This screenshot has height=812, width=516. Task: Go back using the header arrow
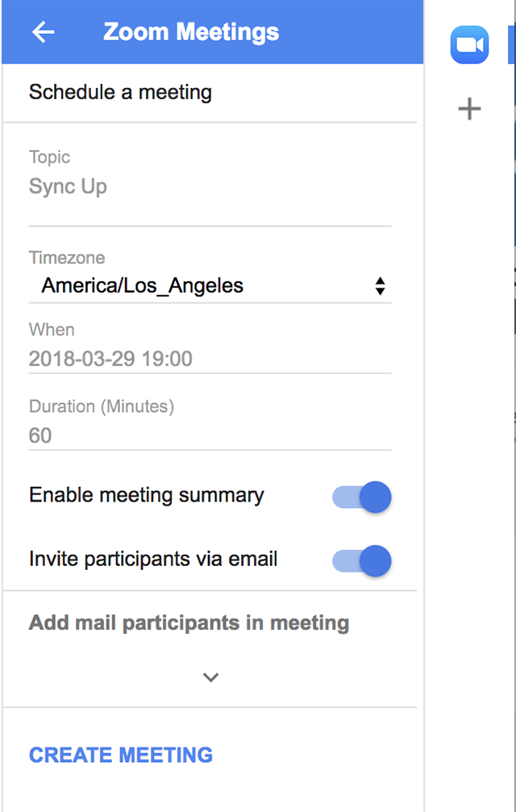pos(43,32)
